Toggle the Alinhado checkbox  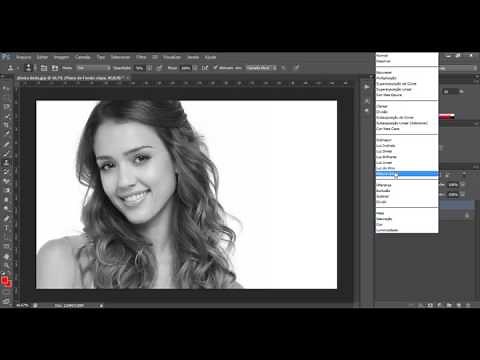point(215,68)
